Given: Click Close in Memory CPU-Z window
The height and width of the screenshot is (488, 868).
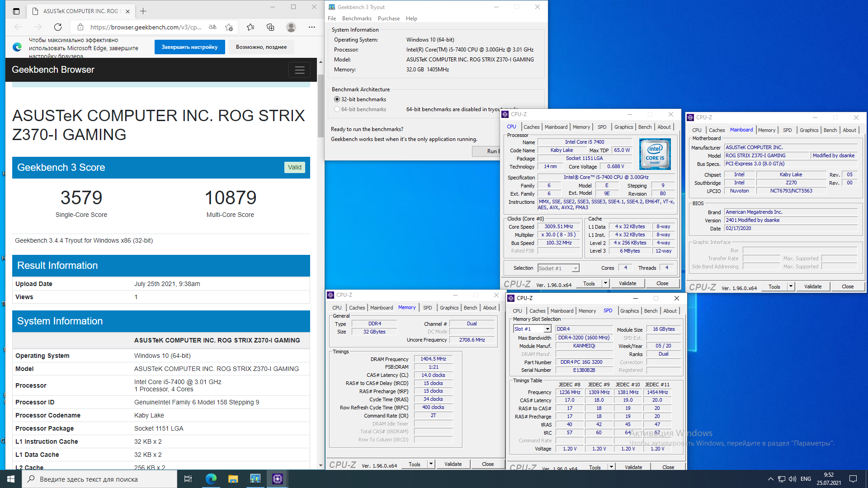Looking at the screenshot, I should pyautogui.click(x=488, y=464).
